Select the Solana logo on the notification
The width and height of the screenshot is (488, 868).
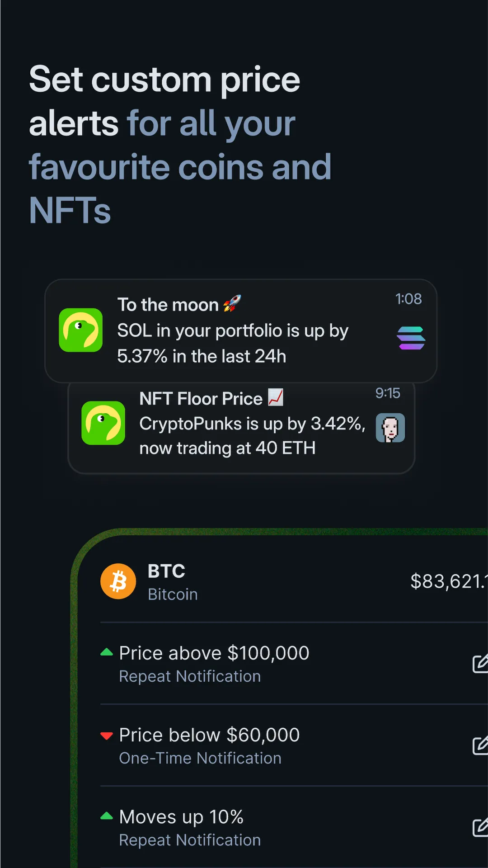click(x=411, y=337)
